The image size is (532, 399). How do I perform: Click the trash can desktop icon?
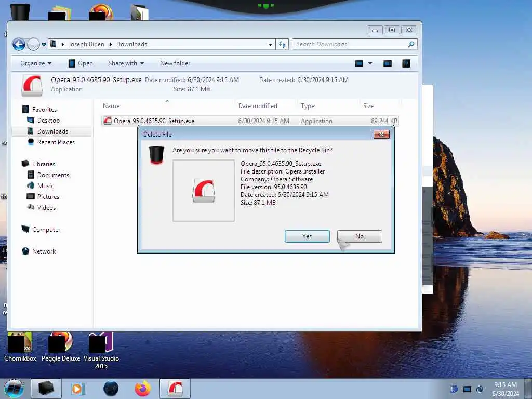pyautogui.click(x=20, y=11)
